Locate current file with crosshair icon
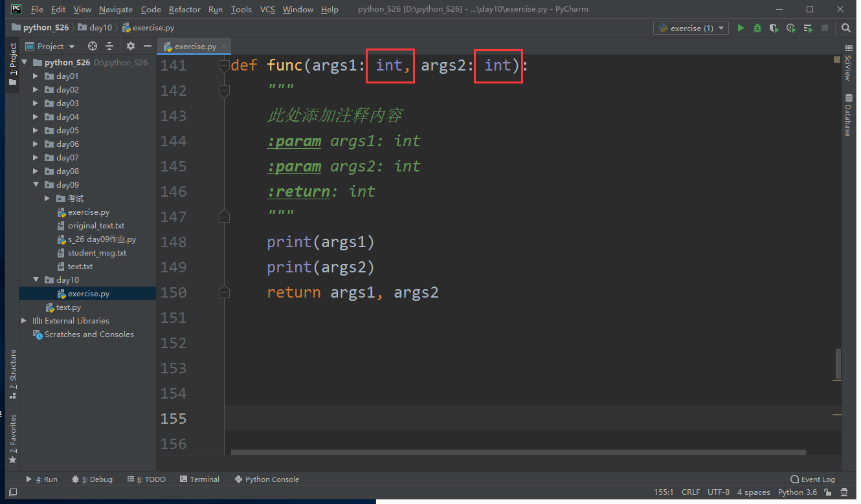Viewport: 861px width, 504px height. 93,46
